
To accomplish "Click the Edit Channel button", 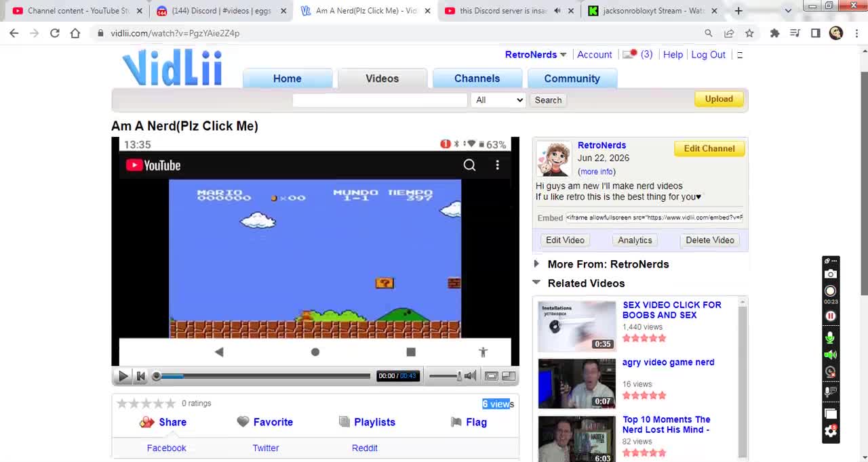I will tap(709, 148).
